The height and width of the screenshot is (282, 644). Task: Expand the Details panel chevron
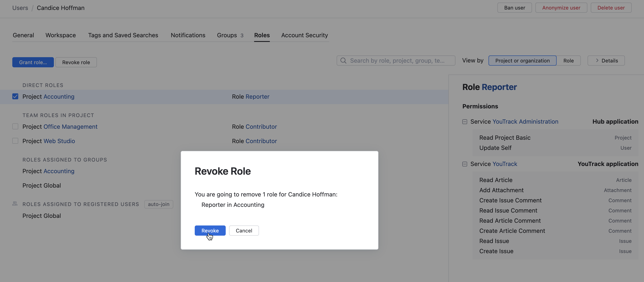coord(597,61)
